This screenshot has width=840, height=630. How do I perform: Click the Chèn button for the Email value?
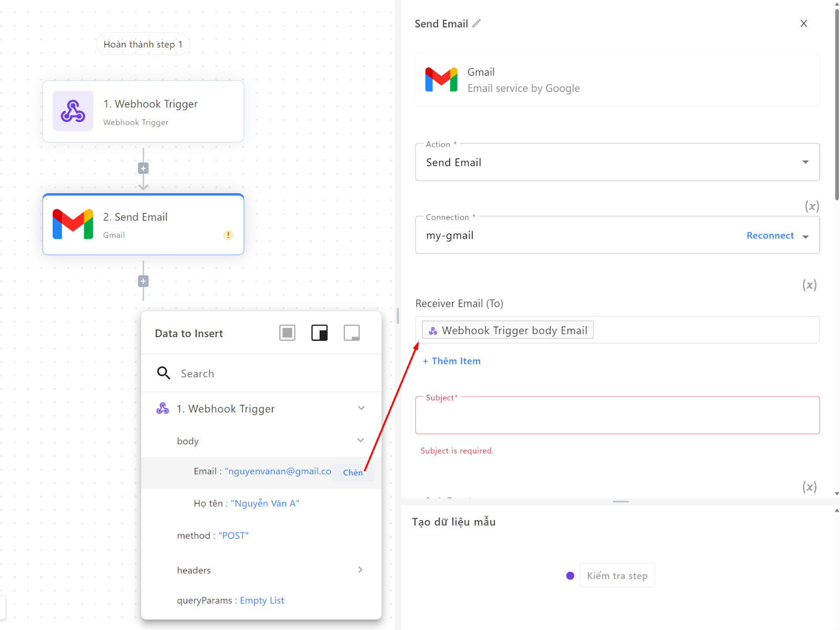pos(353,472)
